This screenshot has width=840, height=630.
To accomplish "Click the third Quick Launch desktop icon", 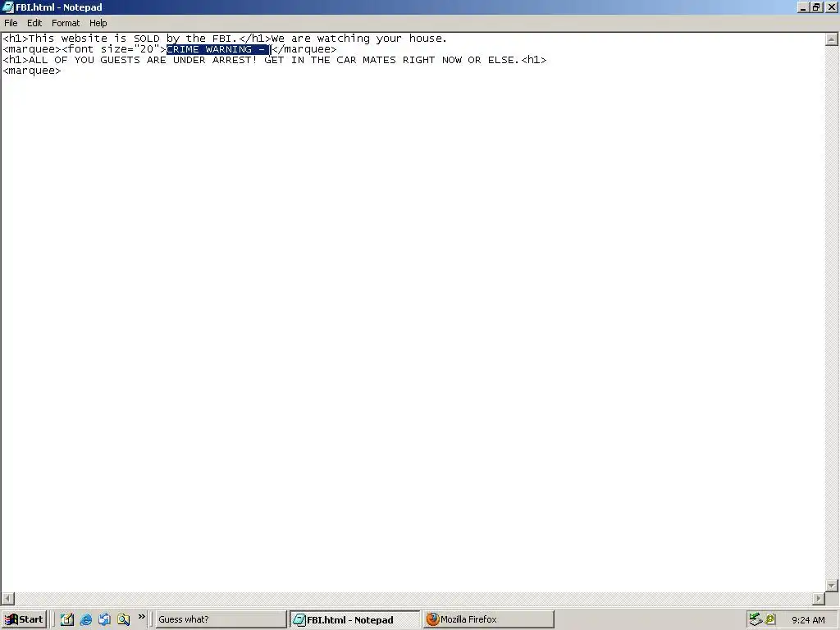I will (104, 619).
